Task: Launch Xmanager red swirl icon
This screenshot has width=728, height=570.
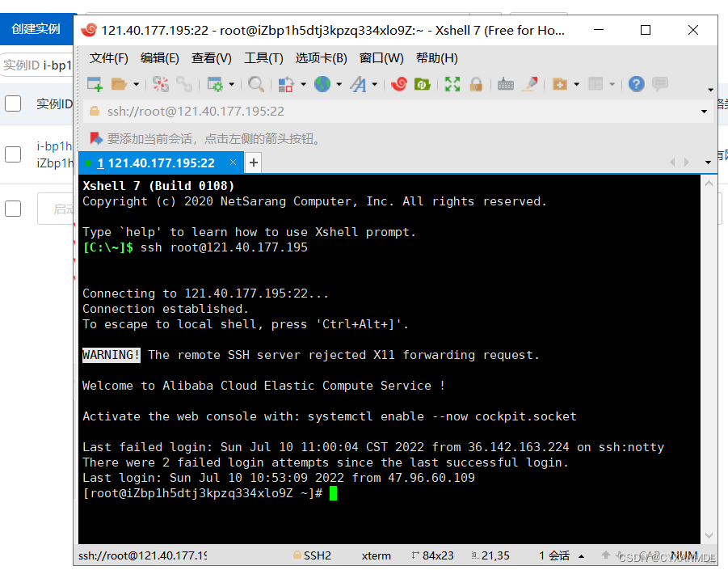Action: coord(399,85)
